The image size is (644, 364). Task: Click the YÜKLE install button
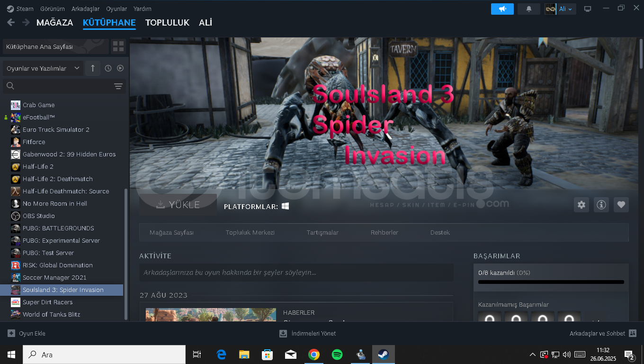pos(178,205)
